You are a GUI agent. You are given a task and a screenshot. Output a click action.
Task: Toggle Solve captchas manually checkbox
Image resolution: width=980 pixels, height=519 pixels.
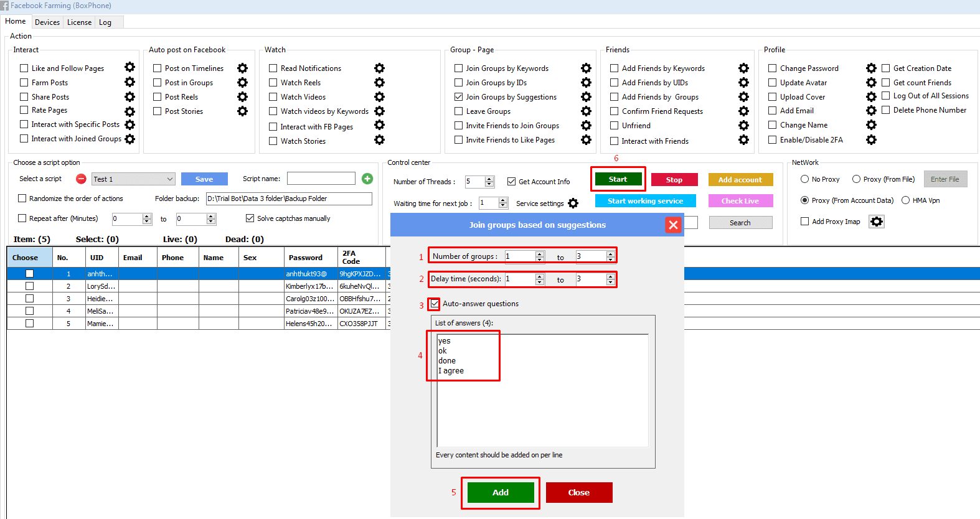[250, 218]
